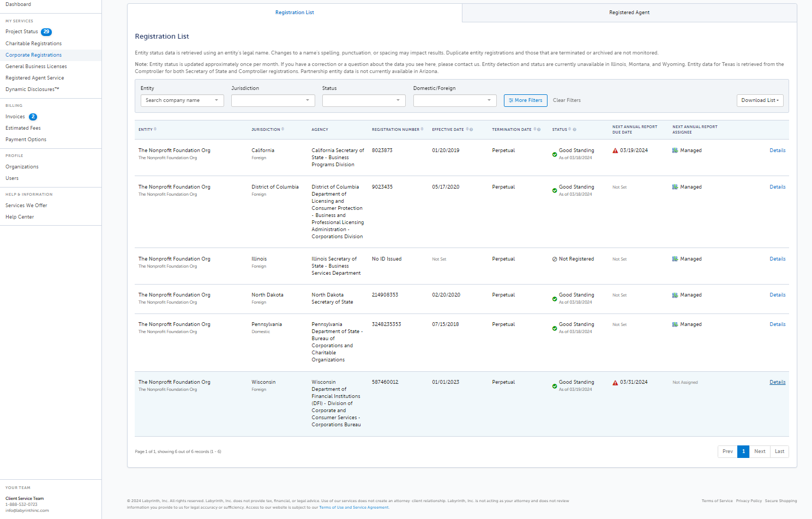Click the Illinois row Managed icon
This screenshot has height=519, width=812.
[675, 259]
